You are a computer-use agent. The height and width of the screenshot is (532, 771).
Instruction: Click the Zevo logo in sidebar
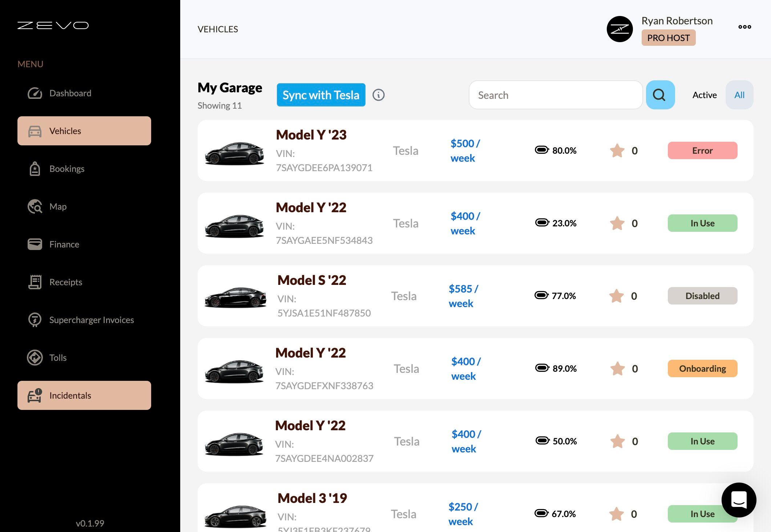[53, 25]
